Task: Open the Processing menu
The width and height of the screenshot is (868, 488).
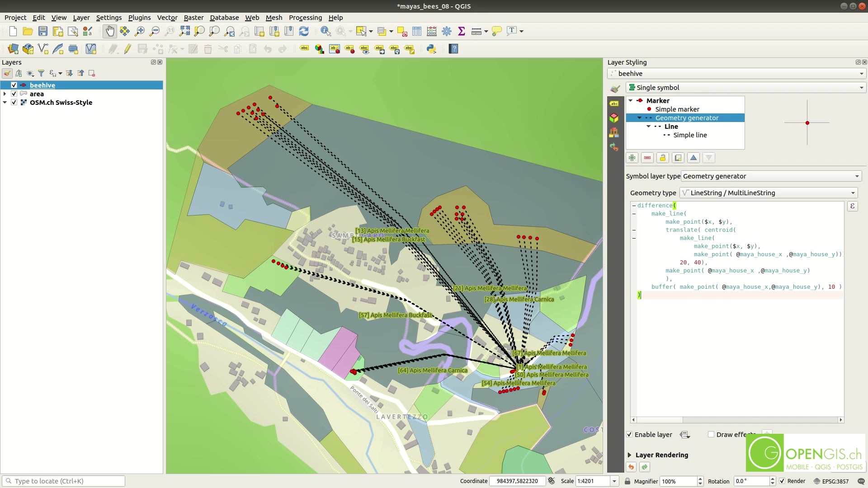Action: pyautogui.click(x=305, y=18)
